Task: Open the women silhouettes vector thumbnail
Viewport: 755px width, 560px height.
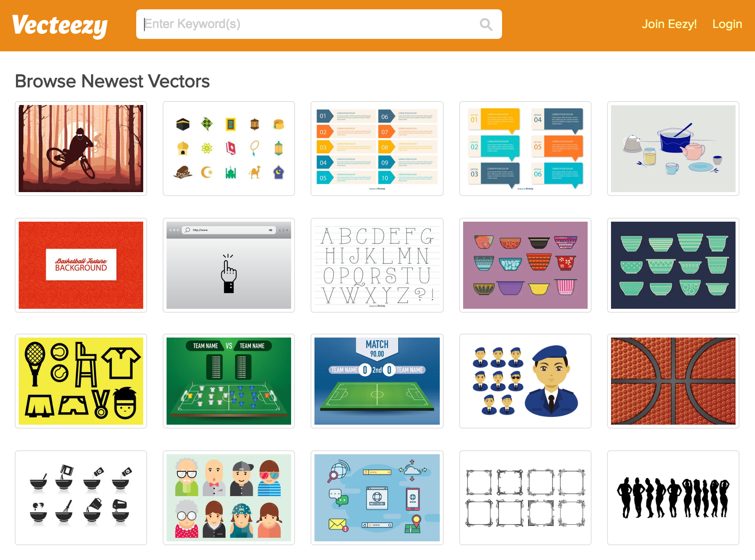Action: (x=673, y=498)
